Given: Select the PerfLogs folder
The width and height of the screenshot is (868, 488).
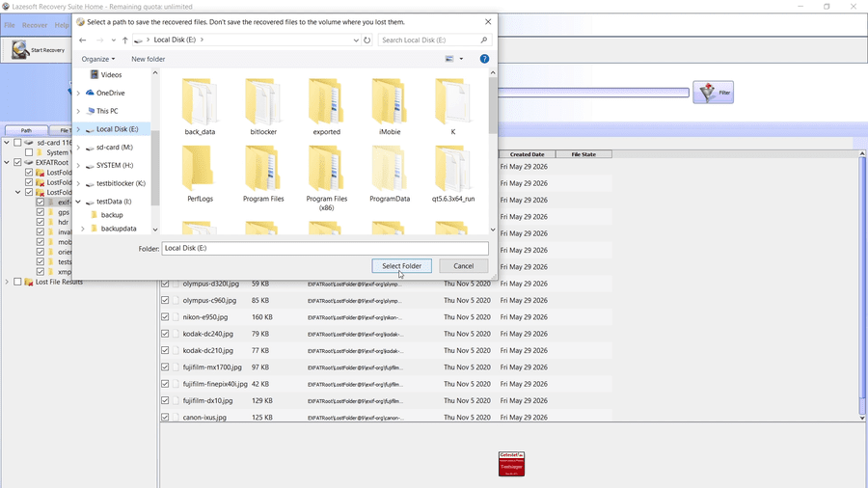Looking at the screenshot, I should click(x=200, y=174).
